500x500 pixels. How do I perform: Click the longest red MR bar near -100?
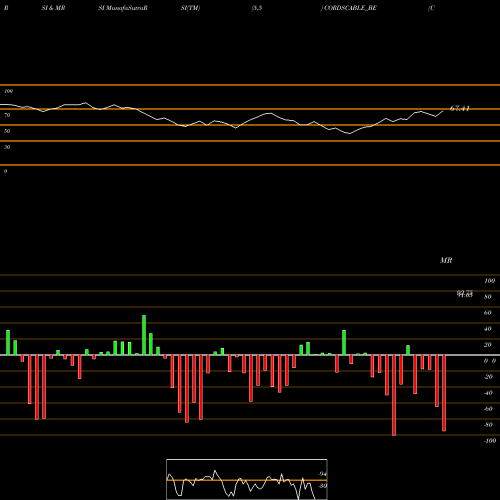(x=394, y=395)
